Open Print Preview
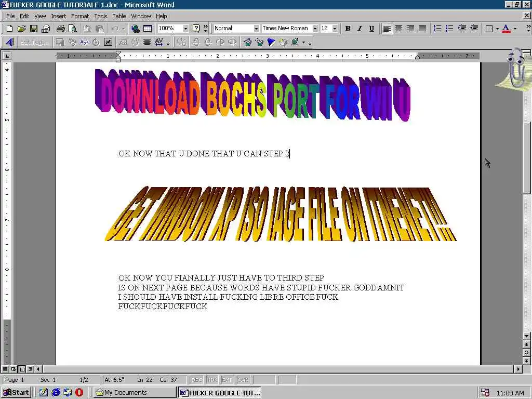Image resolution: width=532 pixels, height=399 pixels. [x=72, y=29]
